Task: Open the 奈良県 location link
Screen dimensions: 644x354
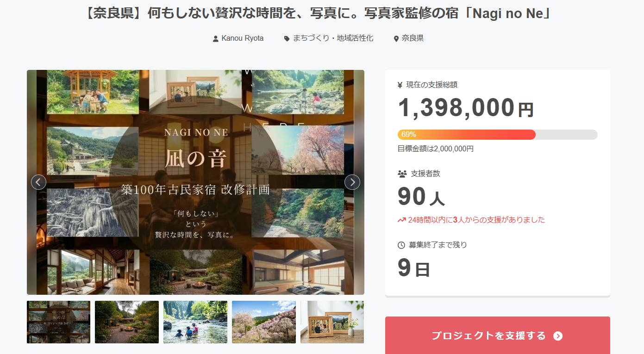Action: coord(413,38)
